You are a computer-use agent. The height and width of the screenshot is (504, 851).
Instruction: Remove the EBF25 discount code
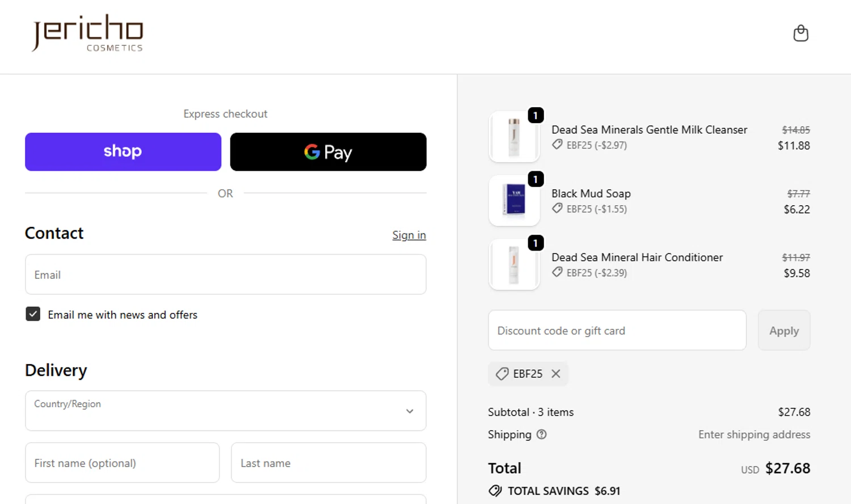pyautogui.click(x=556, y=374)
